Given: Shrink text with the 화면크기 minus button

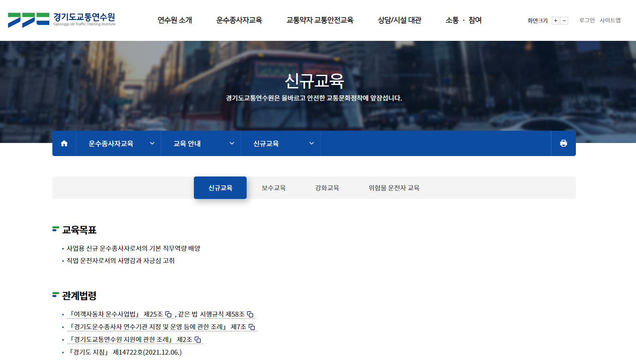Looking at the screenshot, I should (564, 20).
